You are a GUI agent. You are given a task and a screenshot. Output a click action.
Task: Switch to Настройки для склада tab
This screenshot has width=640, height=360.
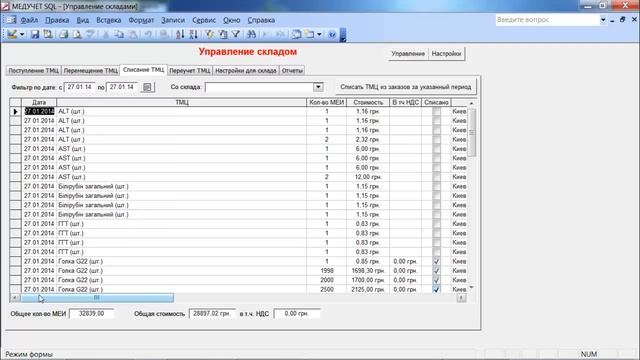[246, 71]
